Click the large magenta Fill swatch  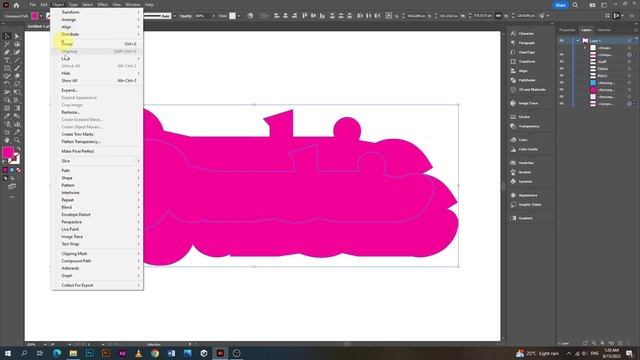(x=8, y=153)
